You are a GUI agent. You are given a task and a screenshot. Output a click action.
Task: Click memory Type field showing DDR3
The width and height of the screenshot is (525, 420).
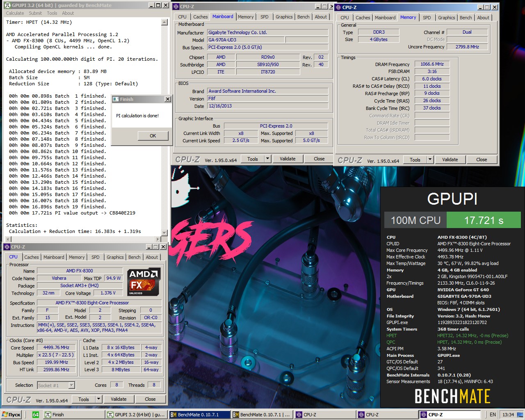[x=379, y=32]
